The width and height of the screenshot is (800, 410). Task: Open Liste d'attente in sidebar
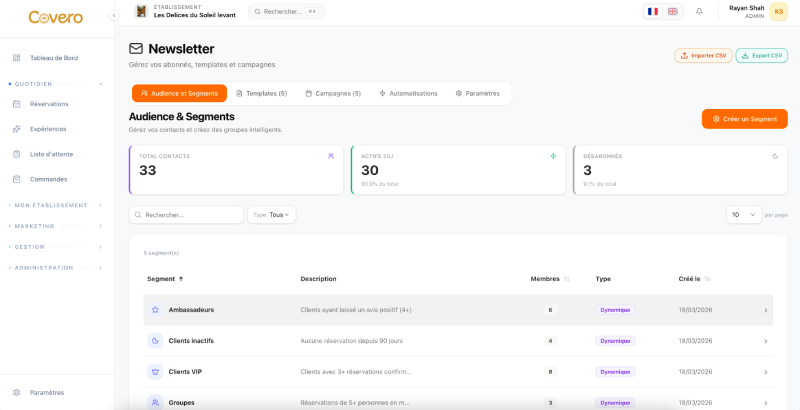[51, 154]
